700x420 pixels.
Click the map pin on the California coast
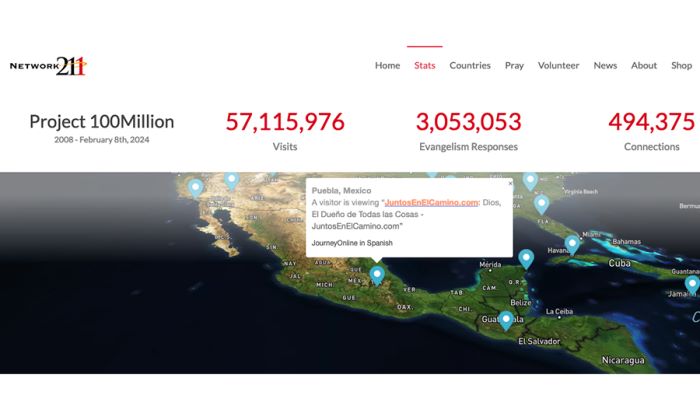coord(196,187)
